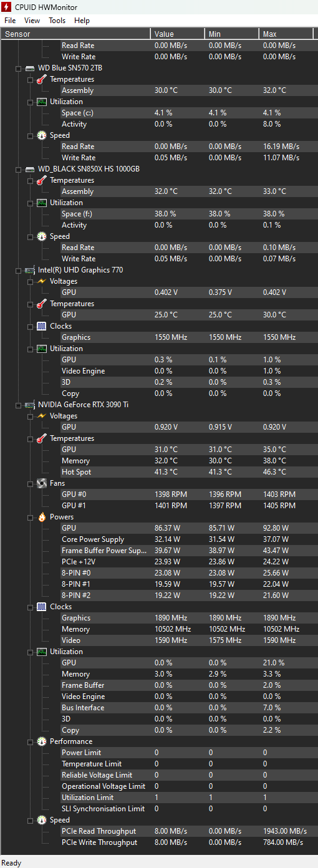Click the Value column header
318x868 pixels.
click(x=178, y=34)
